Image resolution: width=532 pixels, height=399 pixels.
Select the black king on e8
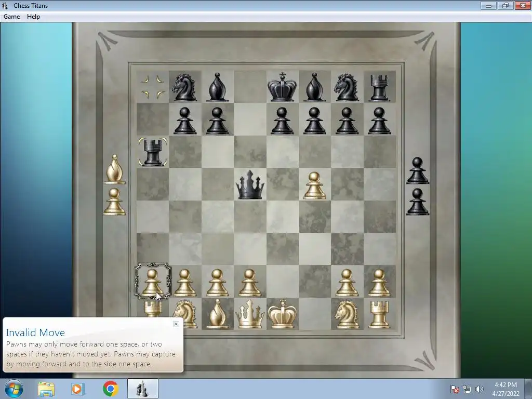click(x=282, y=87)
